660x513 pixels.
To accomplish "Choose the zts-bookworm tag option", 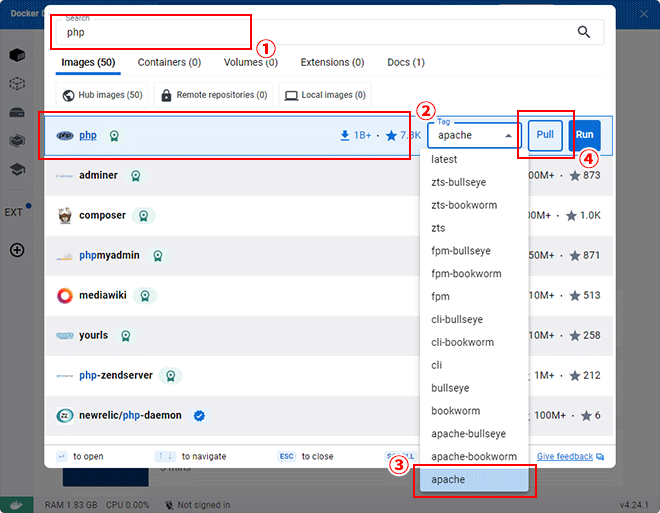I will 474,205.
